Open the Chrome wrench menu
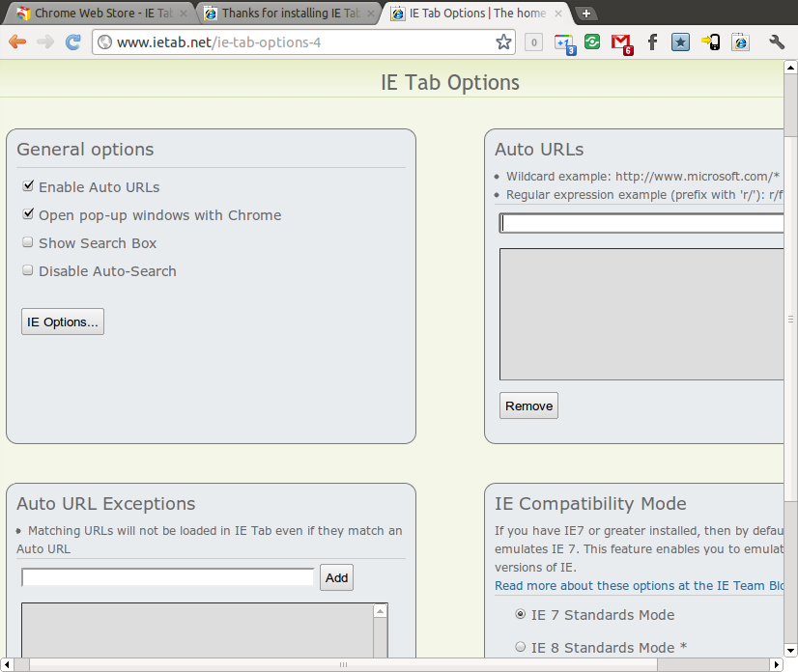Viewport: 798px width, 672px height. (x=777, y=42)
